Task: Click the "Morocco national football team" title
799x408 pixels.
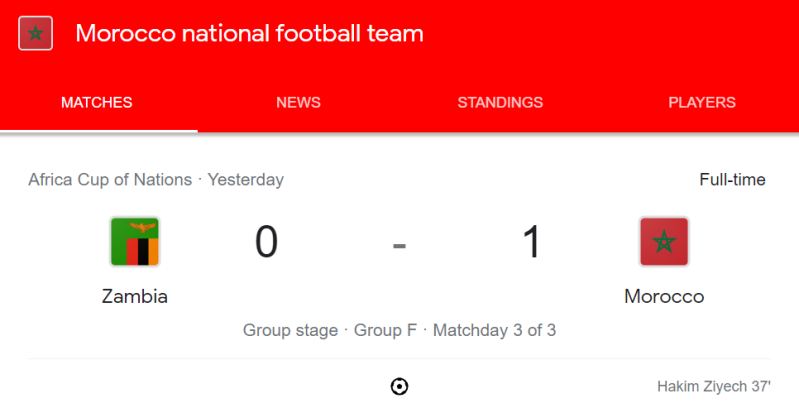Action: pos(249,34)
